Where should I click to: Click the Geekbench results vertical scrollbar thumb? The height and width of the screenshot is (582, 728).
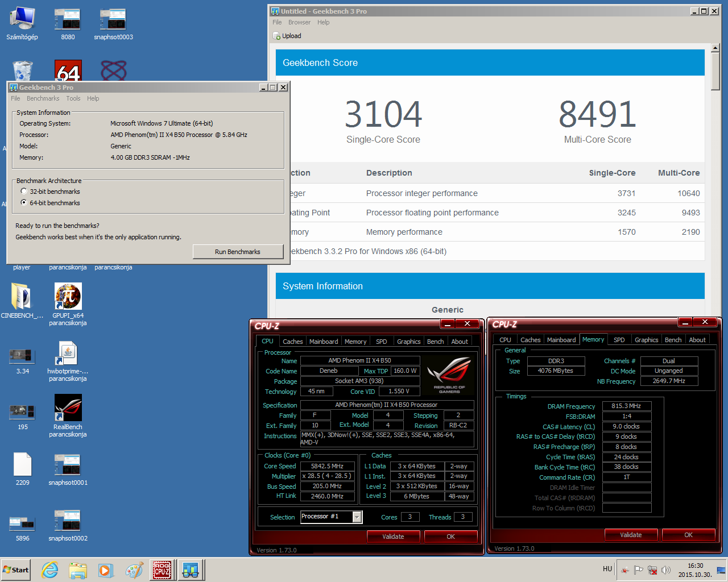[x=715, y=71]
